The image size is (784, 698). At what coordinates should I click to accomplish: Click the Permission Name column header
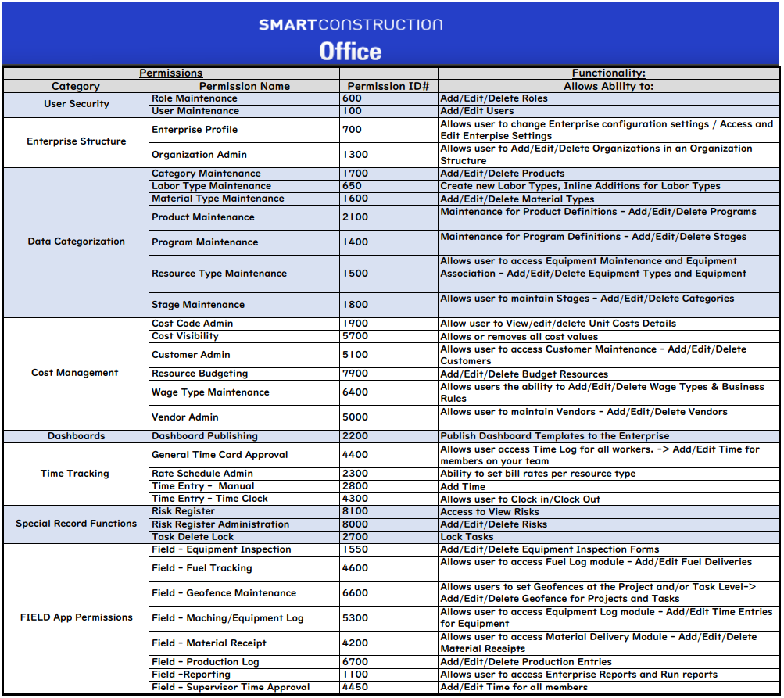point(245,86)
